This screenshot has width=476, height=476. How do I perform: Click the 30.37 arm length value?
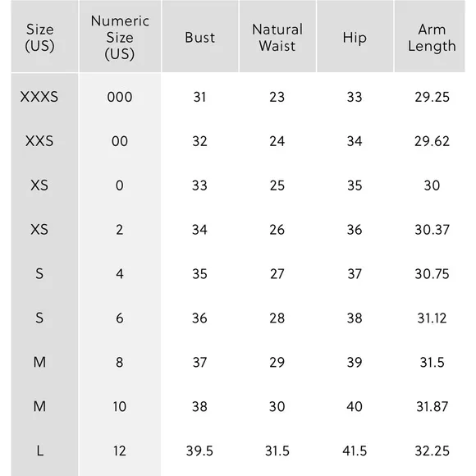(x=432, y=230)
